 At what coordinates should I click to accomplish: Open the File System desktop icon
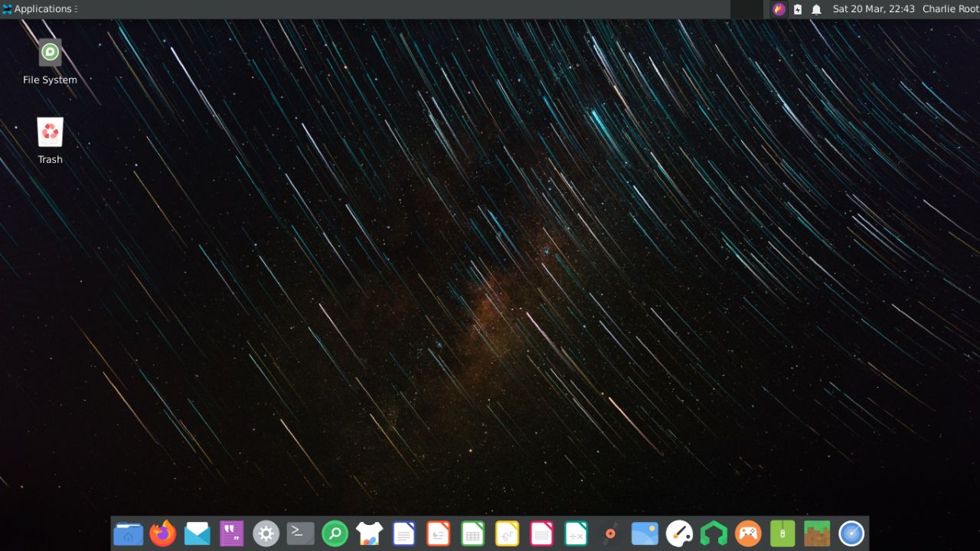50,61
